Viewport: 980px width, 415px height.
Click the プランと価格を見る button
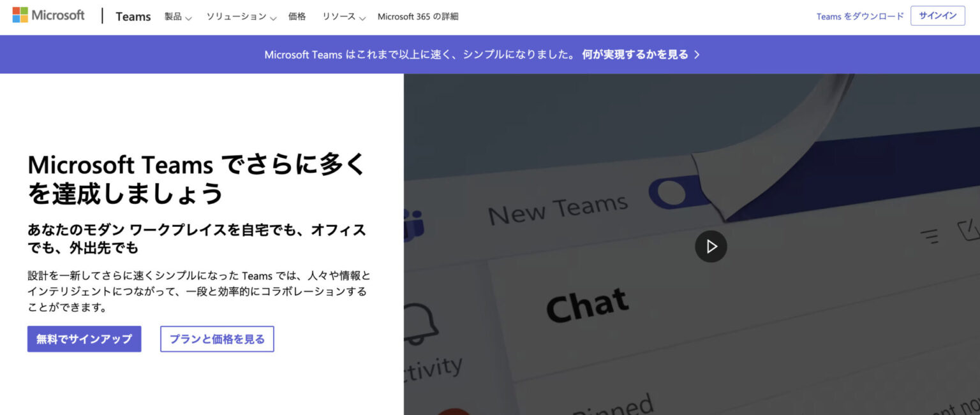pyautogui.click(x=216, y=339)
